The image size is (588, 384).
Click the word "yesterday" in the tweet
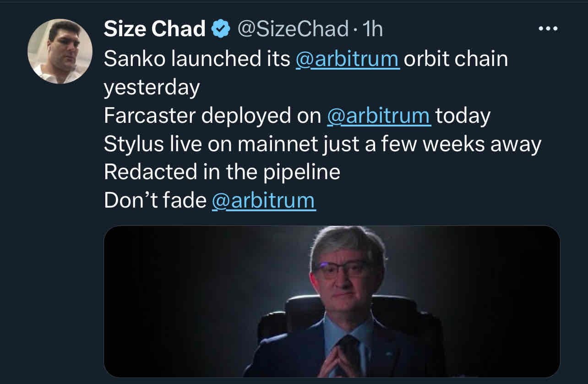pyautogui.click(x=152, y=88)
